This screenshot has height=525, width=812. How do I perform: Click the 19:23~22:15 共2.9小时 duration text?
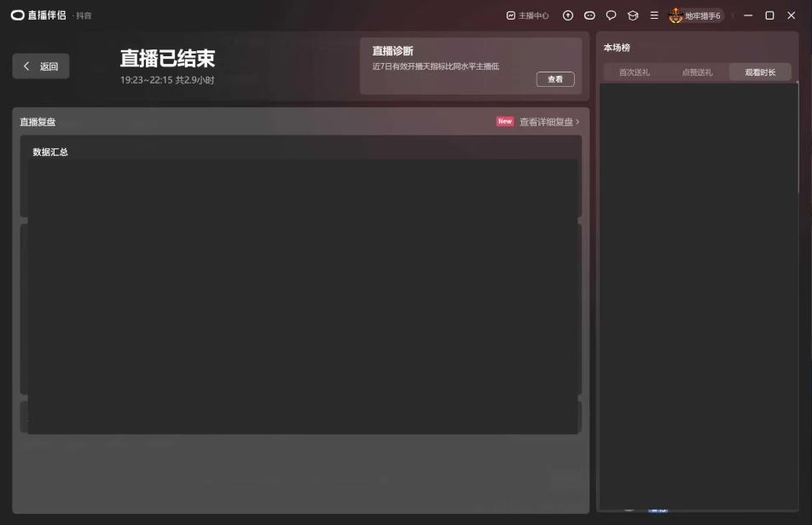pos(167,80)
